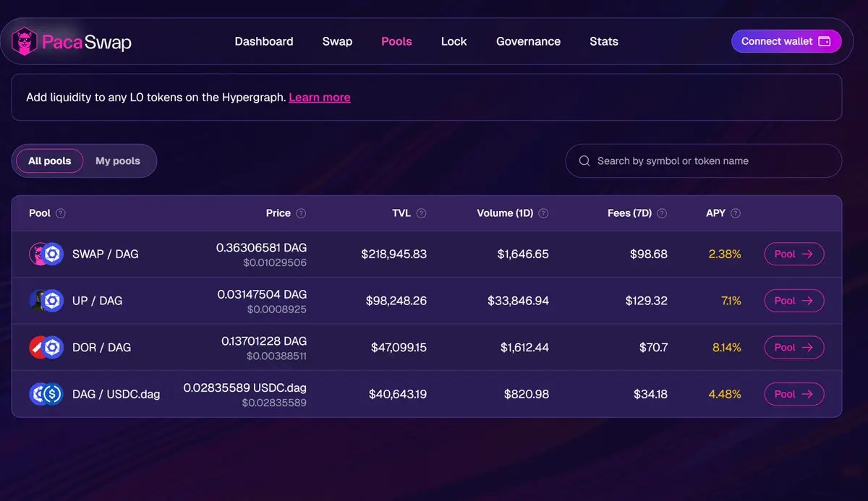Click the APY column header

click(715, 213)
